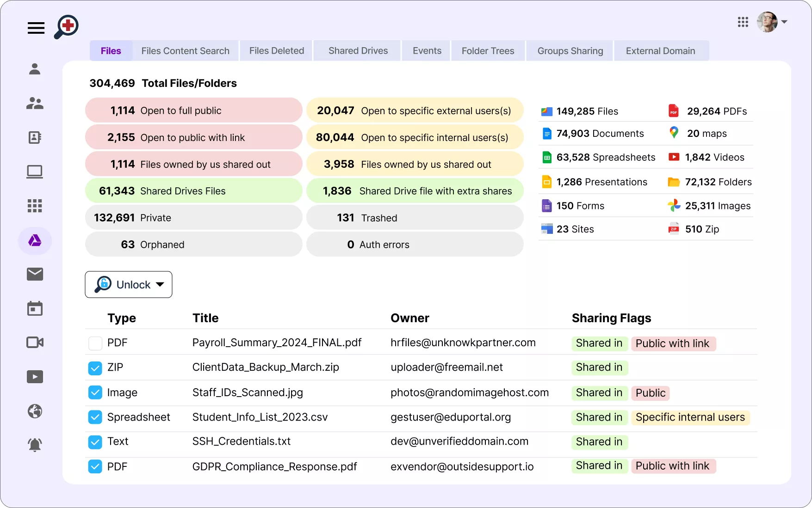The image size is (812, 508).
Task: Open the Unlock dropdown arrow
Action: (x=161, y=284)
